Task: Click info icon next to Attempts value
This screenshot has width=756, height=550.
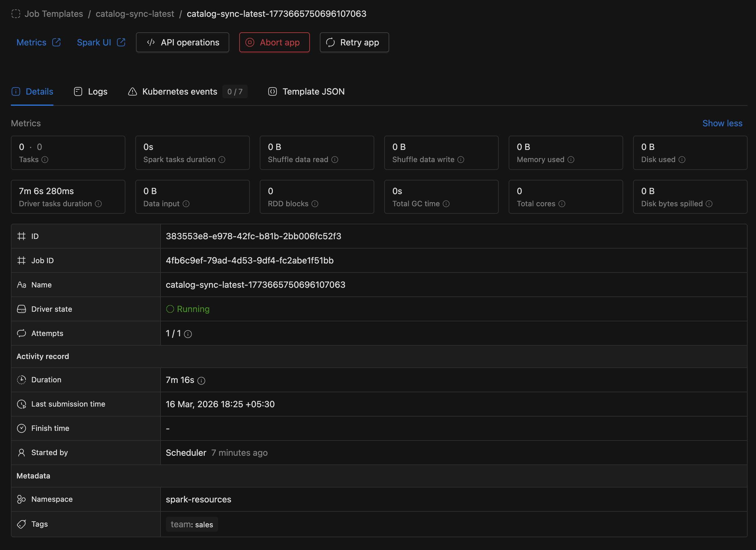Action: 188,334
